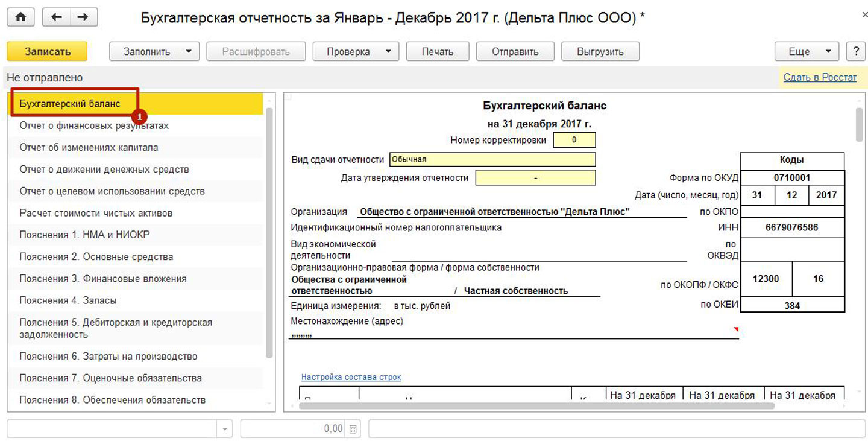Open help with the question mark button
The height and width of the screenshot is (441, 868).
(x=855, y=51)
